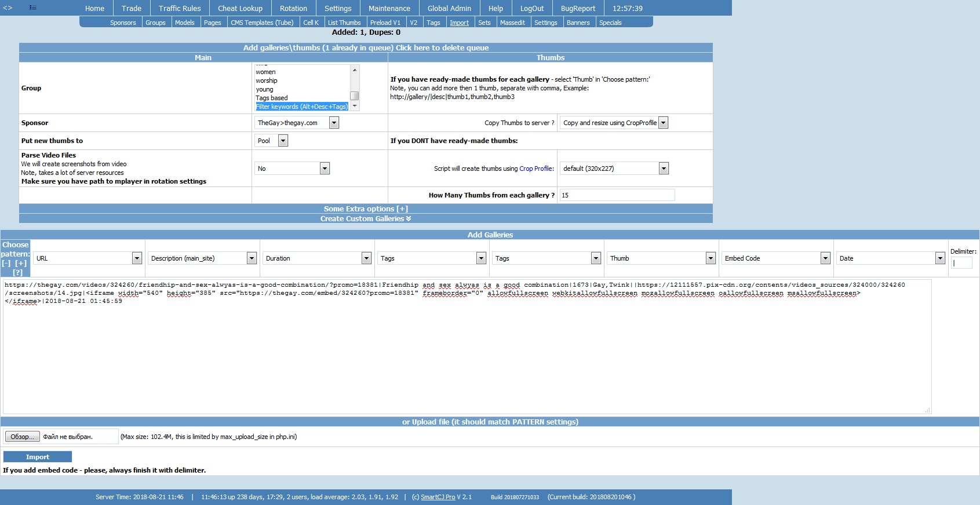Open the Duration pattern dropdown
The image size is (980, 505).
tap(317, 258)
